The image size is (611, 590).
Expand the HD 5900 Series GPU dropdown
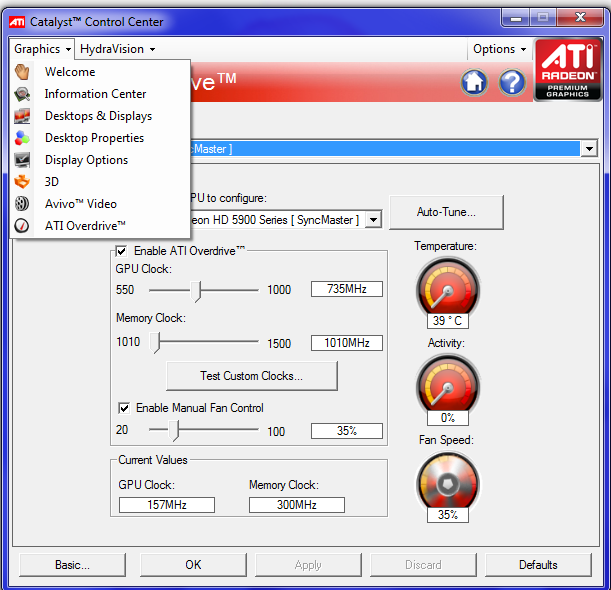coord(374,220)
